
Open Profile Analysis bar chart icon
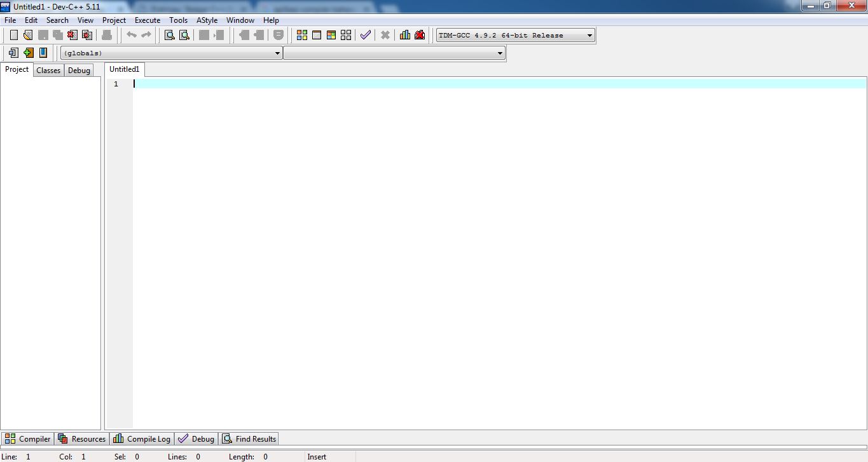[405, 35]
